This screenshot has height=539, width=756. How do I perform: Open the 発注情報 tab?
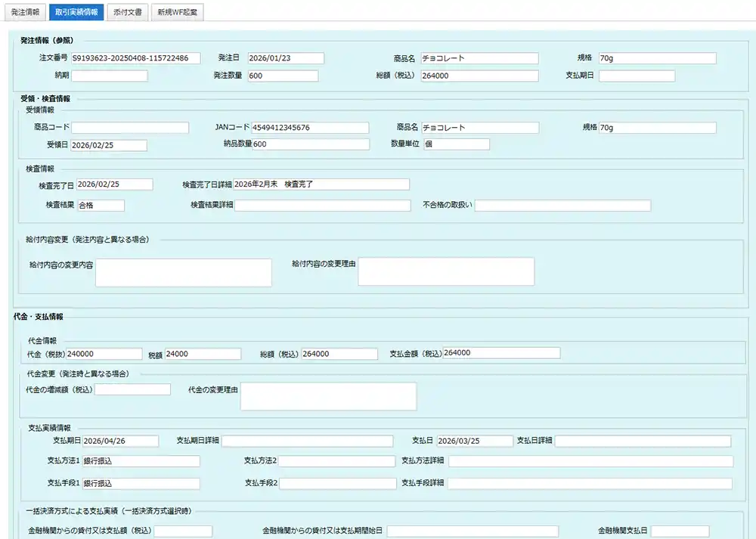click(x=26, y=12)
